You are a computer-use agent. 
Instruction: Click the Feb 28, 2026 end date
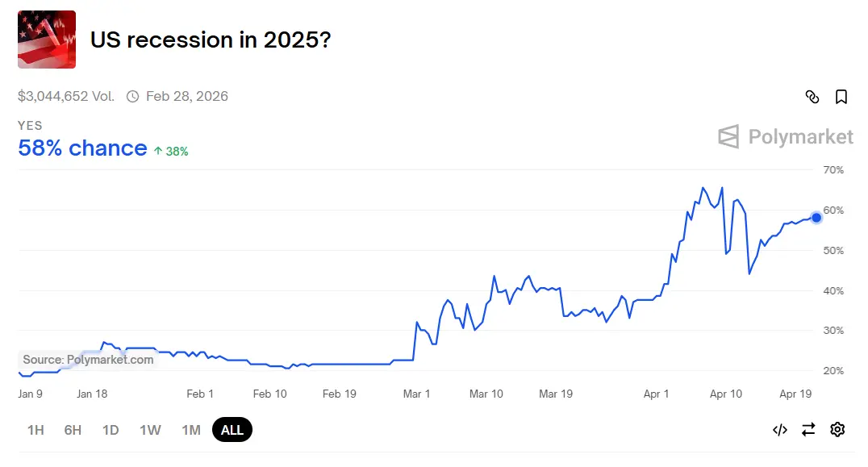click(x=187, y=97)
